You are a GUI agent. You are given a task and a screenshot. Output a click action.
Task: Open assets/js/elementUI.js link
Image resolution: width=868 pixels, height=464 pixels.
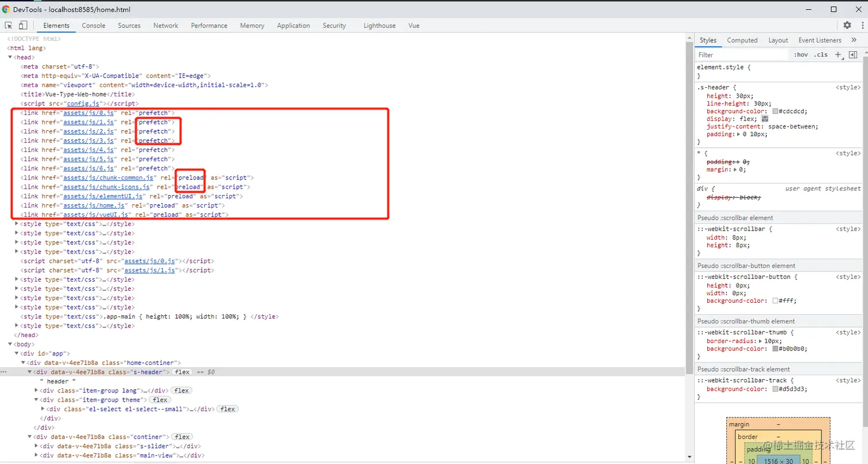pos(103,196)
